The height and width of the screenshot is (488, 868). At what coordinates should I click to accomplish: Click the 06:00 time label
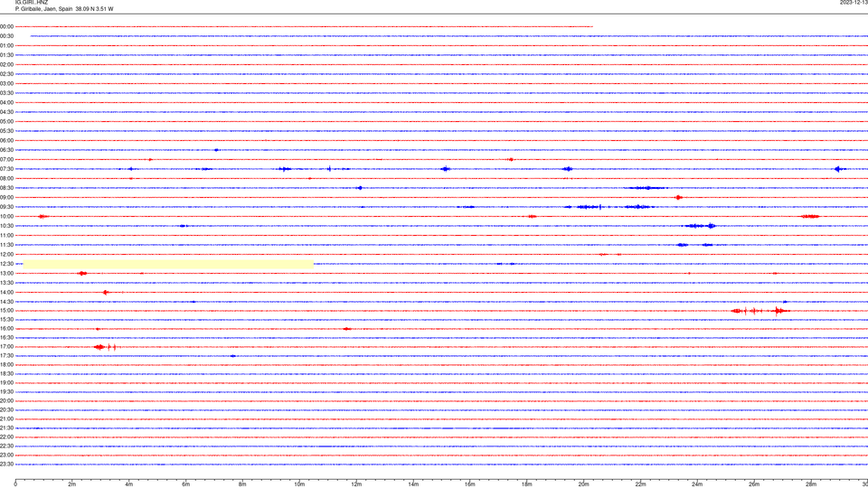[x=6, y=141]
